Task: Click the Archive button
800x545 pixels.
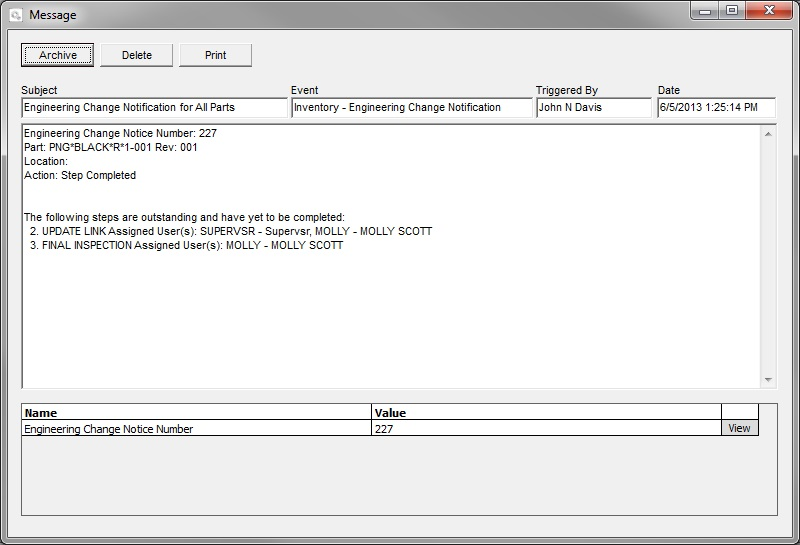Action: tap(57, 55)
